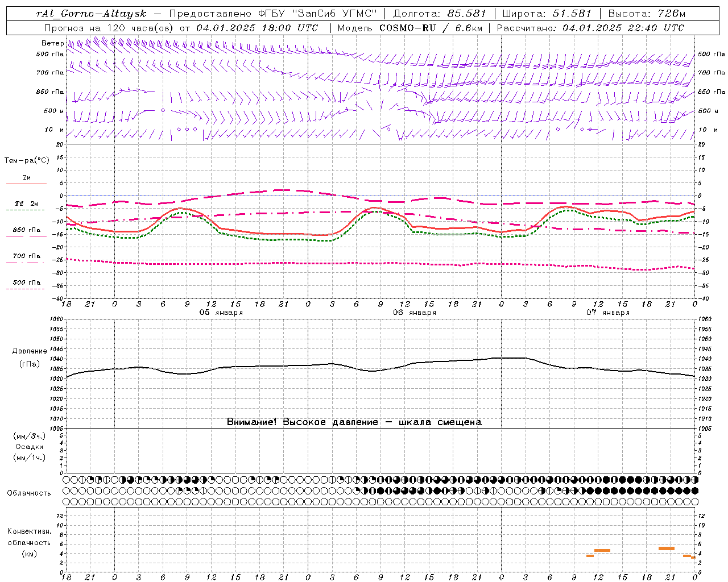Click the (мм/3ч.) precipitation unit label

(30, 436)
